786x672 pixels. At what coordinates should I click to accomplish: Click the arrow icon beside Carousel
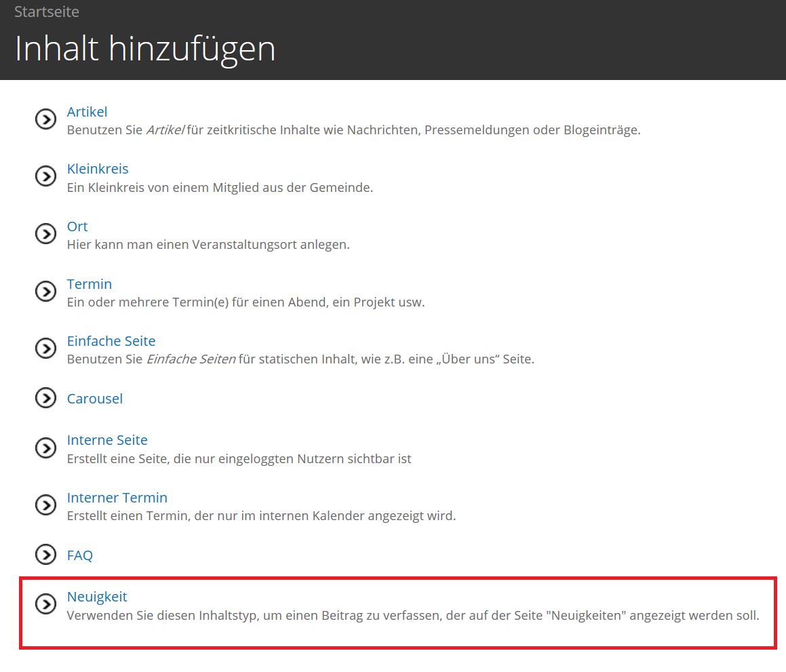coord(45,398)
